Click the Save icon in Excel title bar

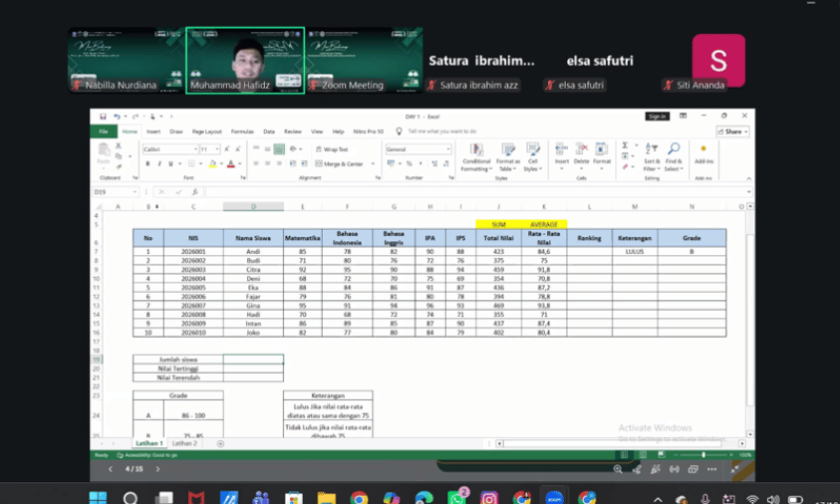103,117
